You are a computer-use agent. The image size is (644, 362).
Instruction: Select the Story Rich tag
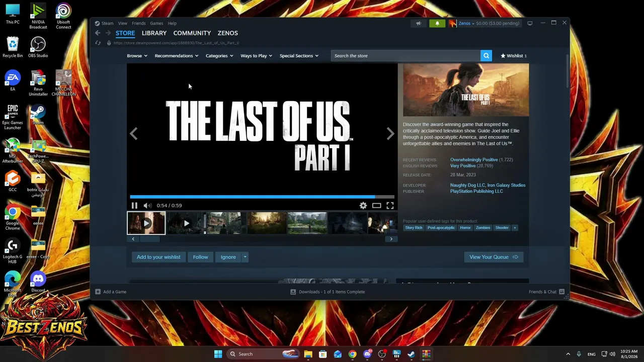coord(414,228)
